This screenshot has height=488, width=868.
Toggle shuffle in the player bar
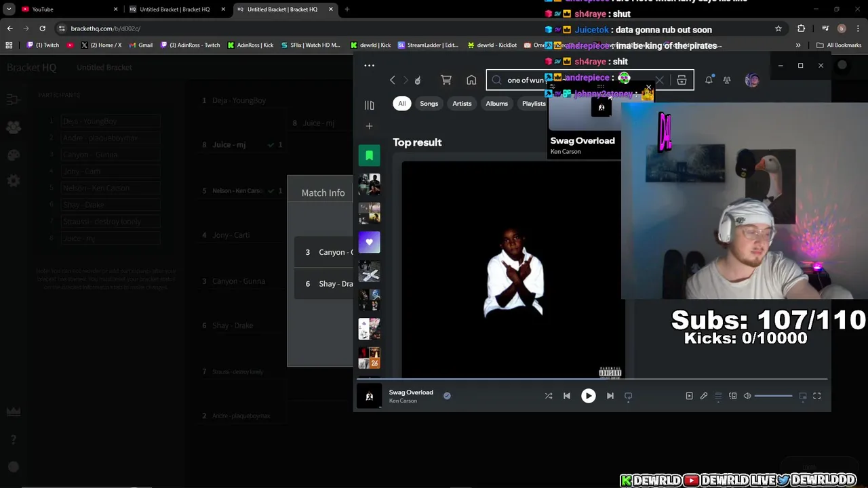549,396
